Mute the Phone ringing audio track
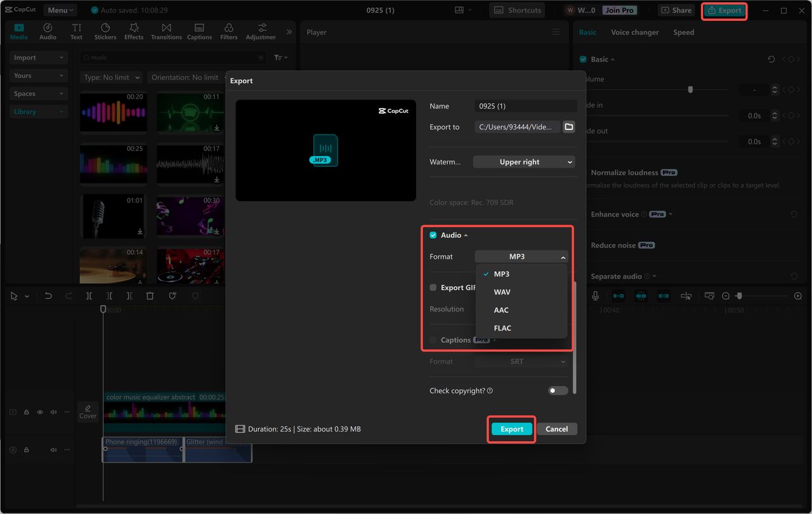The height and width of the screenshot is (514, 812). point(53,449)
